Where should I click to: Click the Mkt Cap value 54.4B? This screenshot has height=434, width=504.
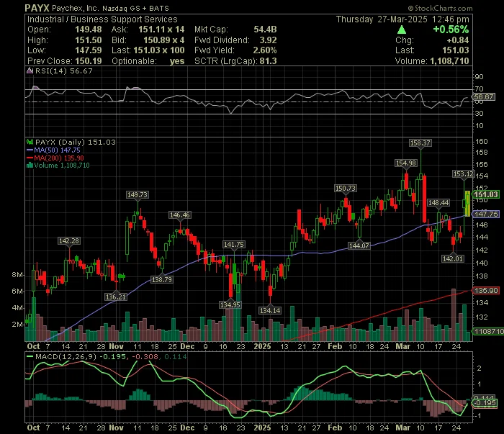pos(265,30)
